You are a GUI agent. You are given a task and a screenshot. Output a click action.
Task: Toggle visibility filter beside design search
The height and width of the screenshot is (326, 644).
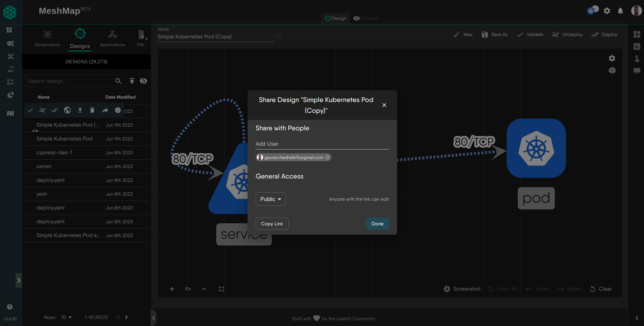143,81
